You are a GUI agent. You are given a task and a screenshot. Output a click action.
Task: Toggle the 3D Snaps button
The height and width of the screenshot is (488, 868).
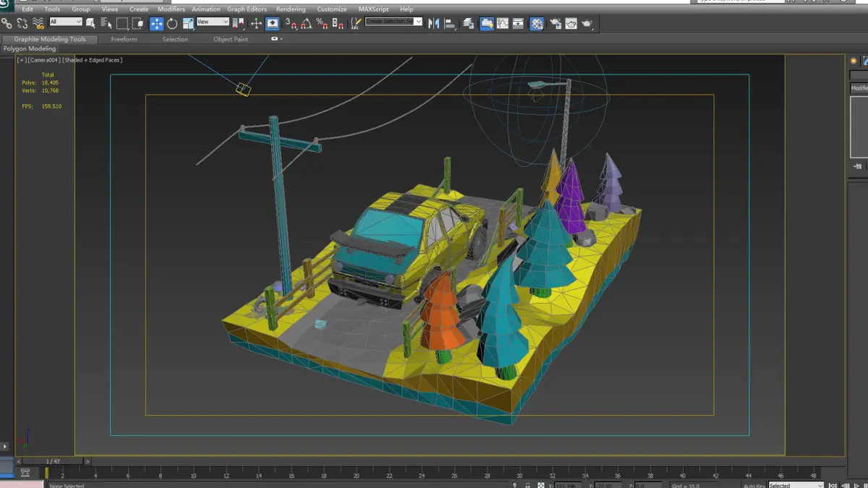(291, 24)
